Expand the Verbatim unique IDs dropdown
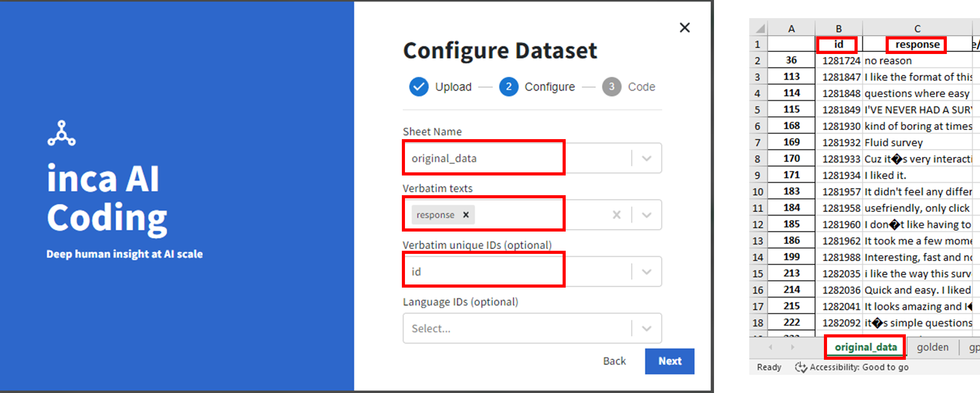Screen dimensions: 980x393 point(647,272)
